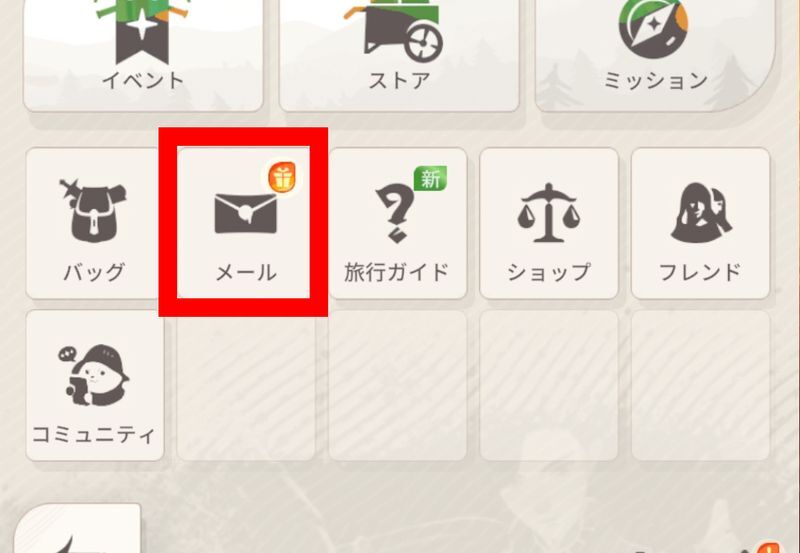
Task: Select the empty slot below フレンド
Action: (x=701, y=386)
